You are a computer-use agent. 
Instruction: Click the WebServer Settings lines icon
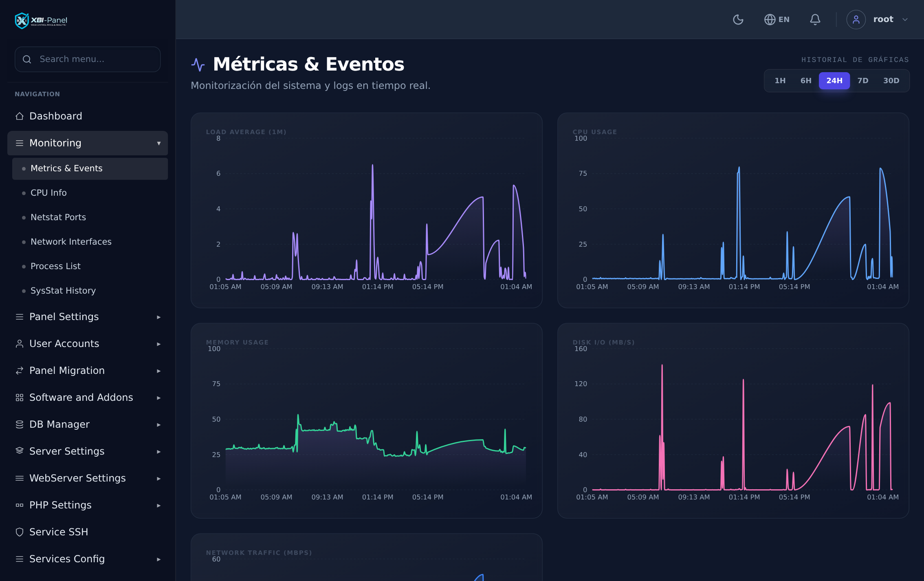[x=19, y=478]
